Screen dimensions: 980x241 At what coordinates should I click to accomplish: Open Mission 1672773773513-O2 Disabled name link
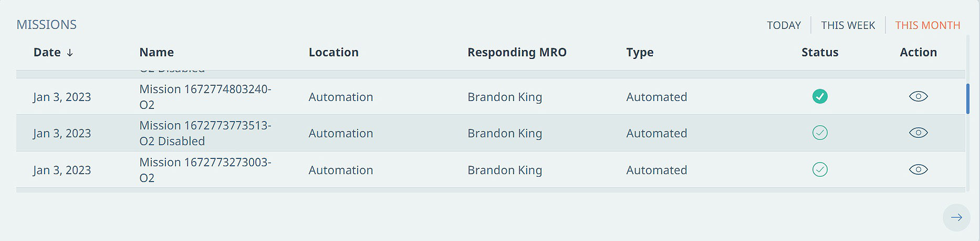pyautogui.click(x=205, y=133)
